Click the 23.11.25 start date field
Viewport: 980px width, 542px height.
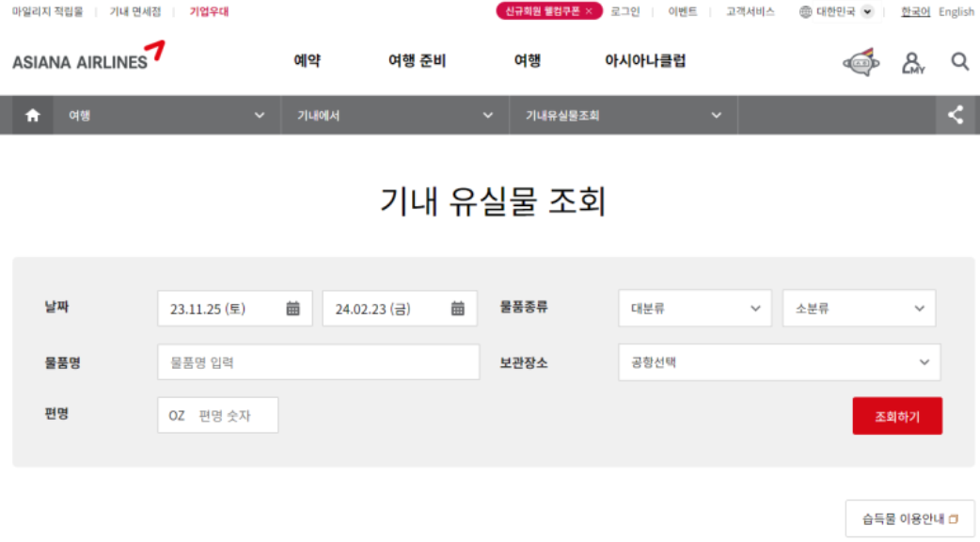tap(234, 309)
